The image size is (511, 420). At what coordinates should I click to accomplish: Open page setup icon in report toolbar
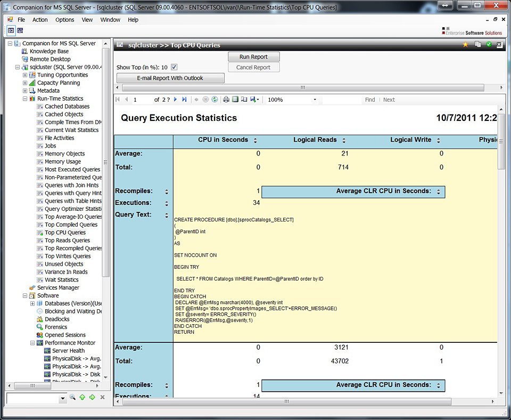pos(244,100)
